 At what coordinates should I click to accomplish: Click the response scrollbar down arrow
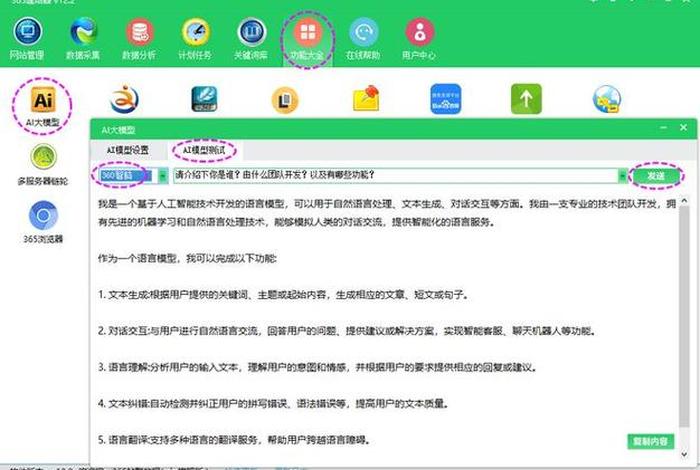(684, 454)
